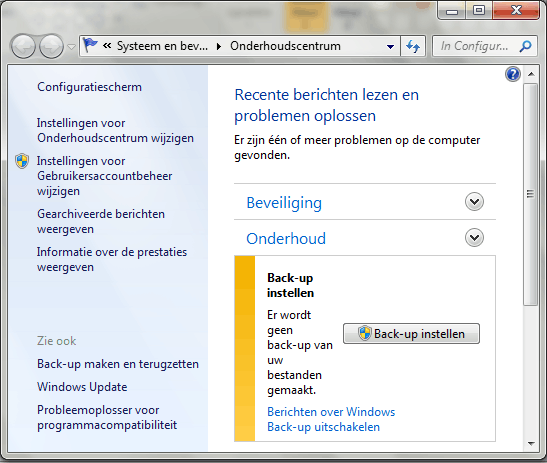Select the Systeem en bev... breadcrumb
The width and height of the screenshot is (547, 463).
click(x=162, y=46)
